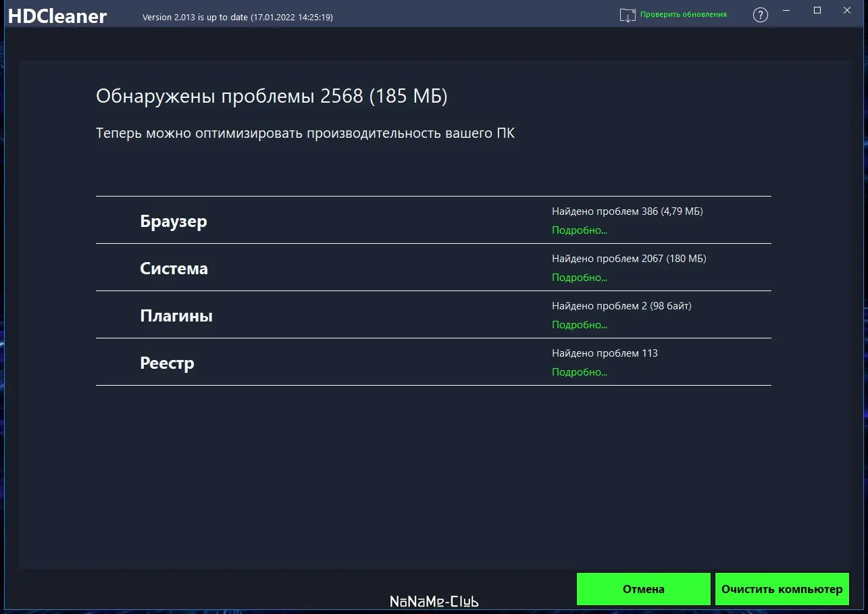Click 'Найдено проблем 113' text
The height and width of the screenshot is (614, 868).
[605, 353]
